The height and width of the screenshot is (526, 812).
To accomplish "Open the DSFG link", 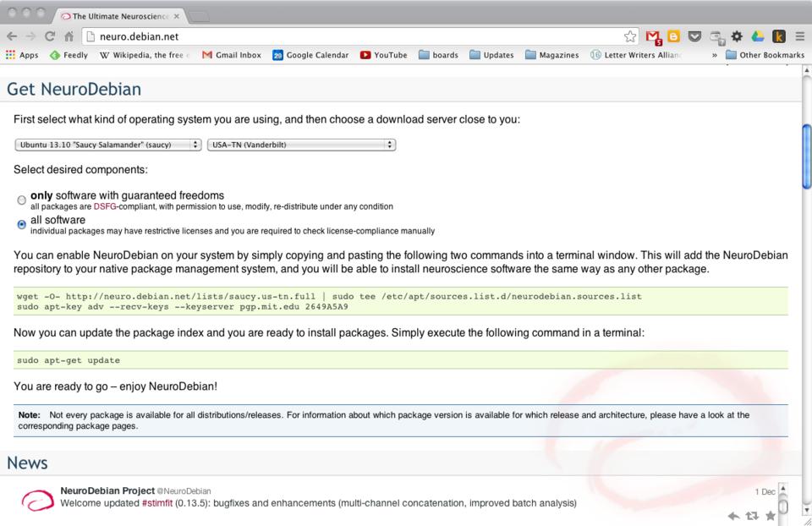I will pyautogui.click(x=106, y=206).
